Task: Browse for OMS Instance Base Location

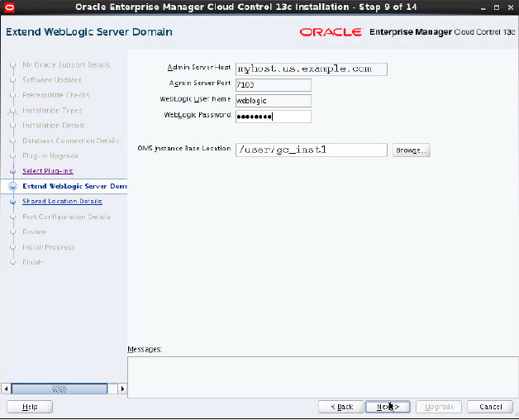Action: pos(411,150)
